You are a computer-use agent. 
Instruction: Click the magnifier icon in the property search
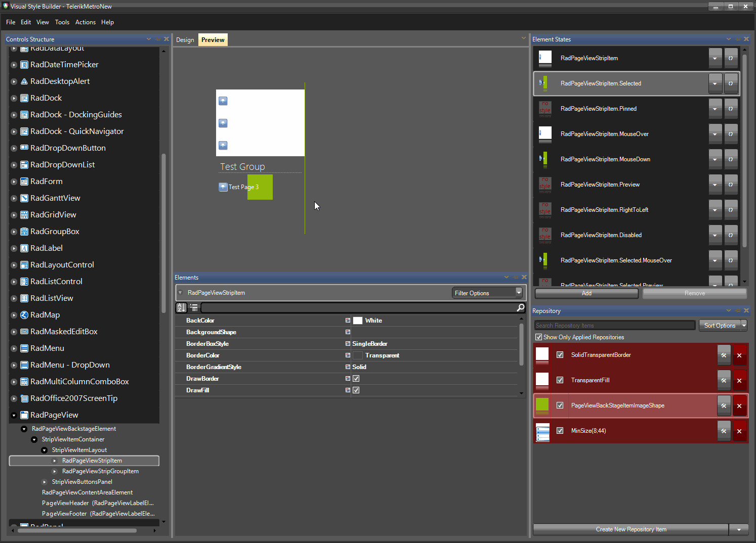pos(520,307)
